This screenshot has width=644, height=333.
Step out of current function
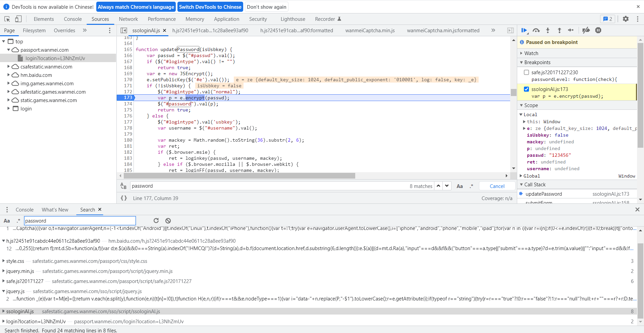(x=559, y=31)
